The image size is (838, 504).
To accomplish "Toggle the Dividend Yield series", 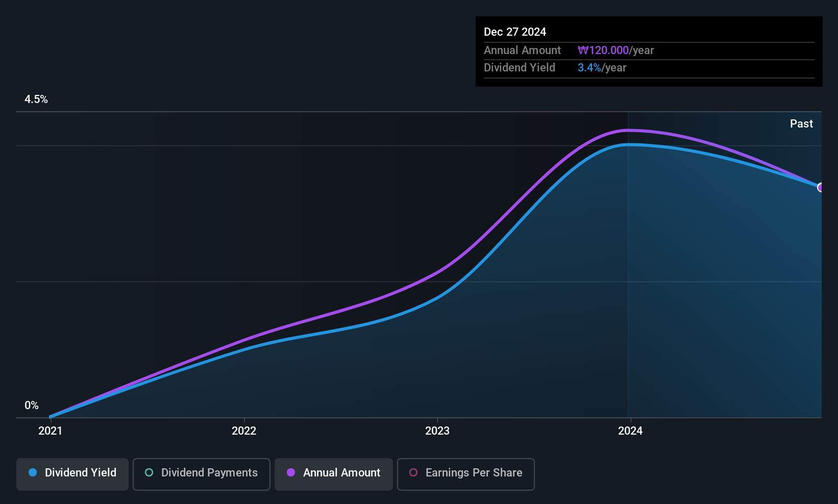I will pos(72,474).
